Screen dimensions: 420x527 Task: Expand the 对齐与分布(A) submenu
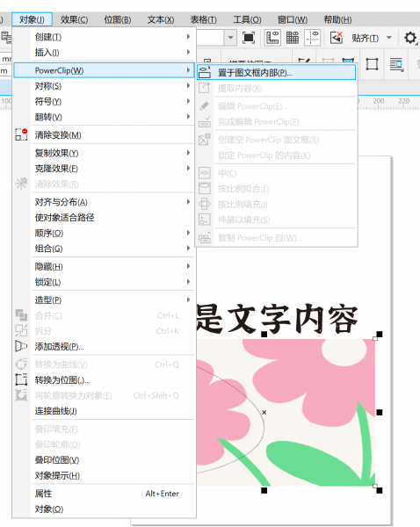104,202
